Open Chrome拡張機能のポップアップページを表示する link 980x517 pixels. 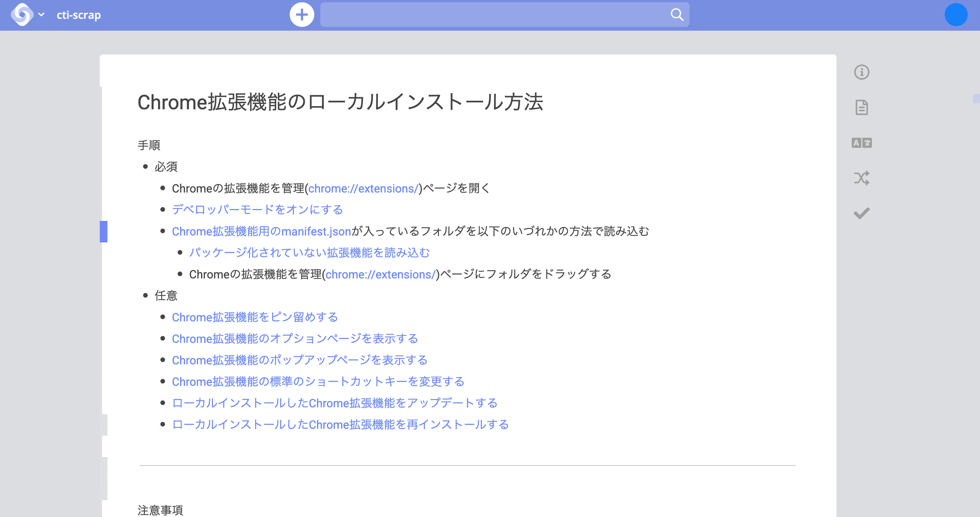tap(300, 360)
